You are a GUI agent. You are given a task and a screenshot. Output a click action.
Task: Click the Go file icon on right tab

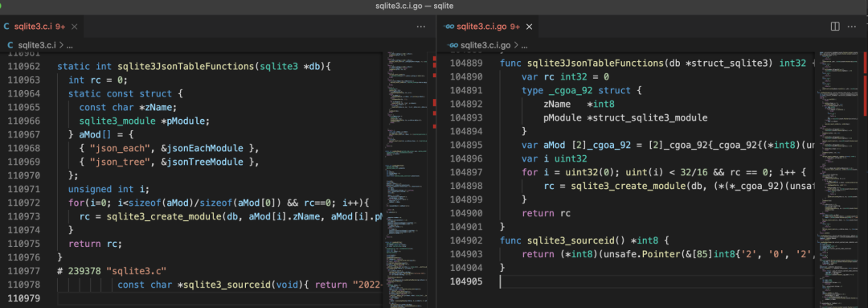tap(450, 26)
